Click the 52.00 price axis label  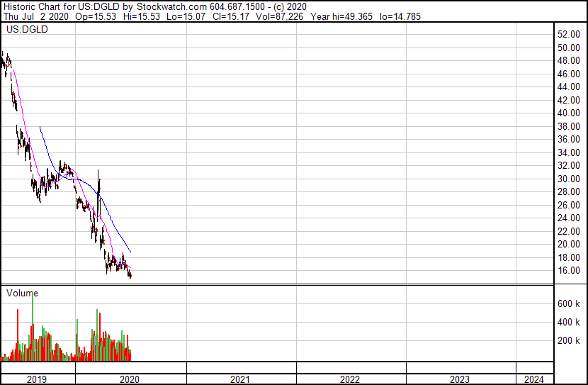[568, 34]
